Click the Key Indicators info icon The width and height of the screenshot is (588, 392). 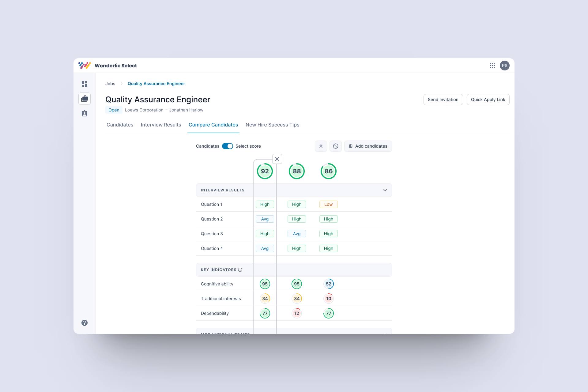pos(240,270)
